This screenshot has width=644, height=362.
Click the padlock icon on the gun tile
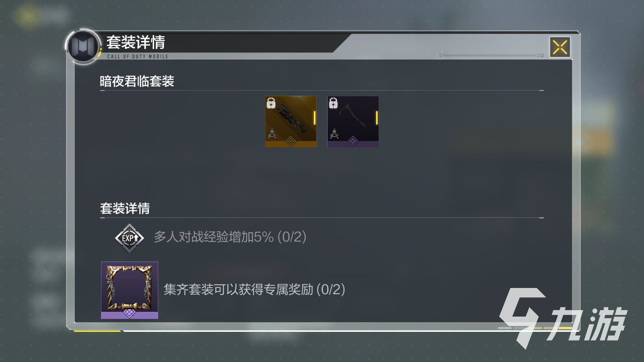271,103
